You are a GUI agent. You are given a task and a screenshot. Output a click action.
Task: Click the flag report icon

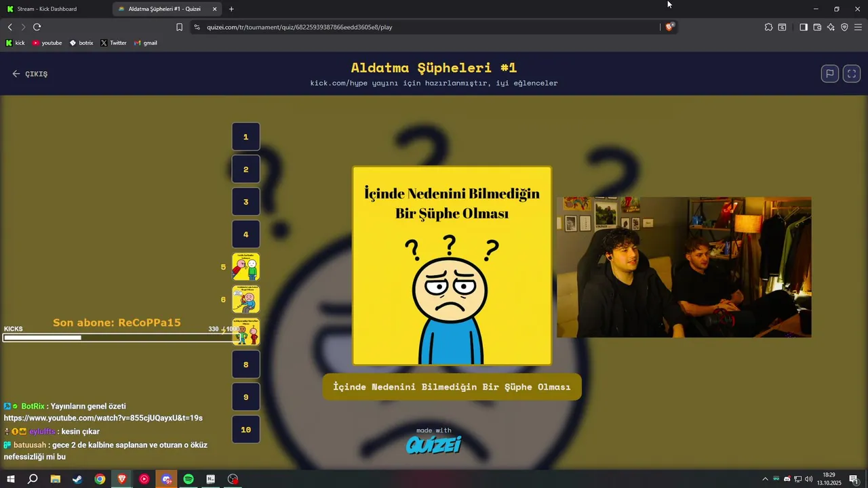[x=830, y=74]
